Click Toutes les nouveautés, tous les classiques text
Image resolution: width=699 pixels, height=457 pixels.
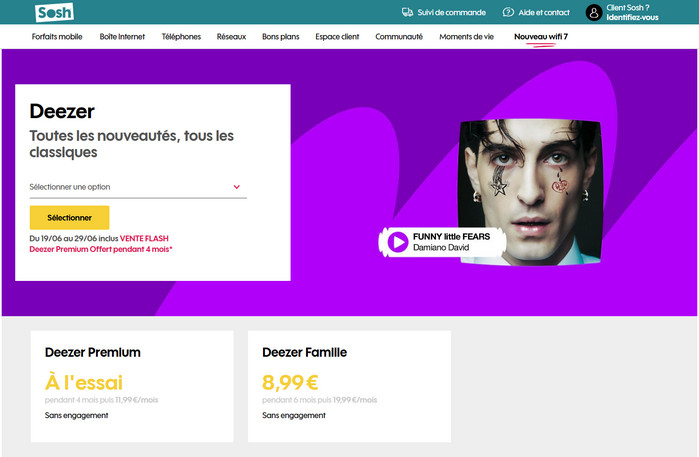(x=132, y=144)
